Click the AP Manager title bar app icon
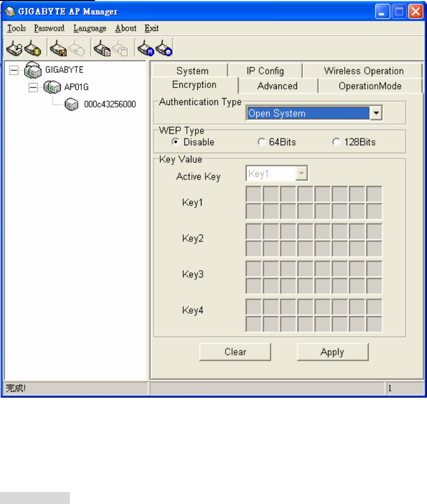This screenshot has height=504, width=427. tap(10, 12)
